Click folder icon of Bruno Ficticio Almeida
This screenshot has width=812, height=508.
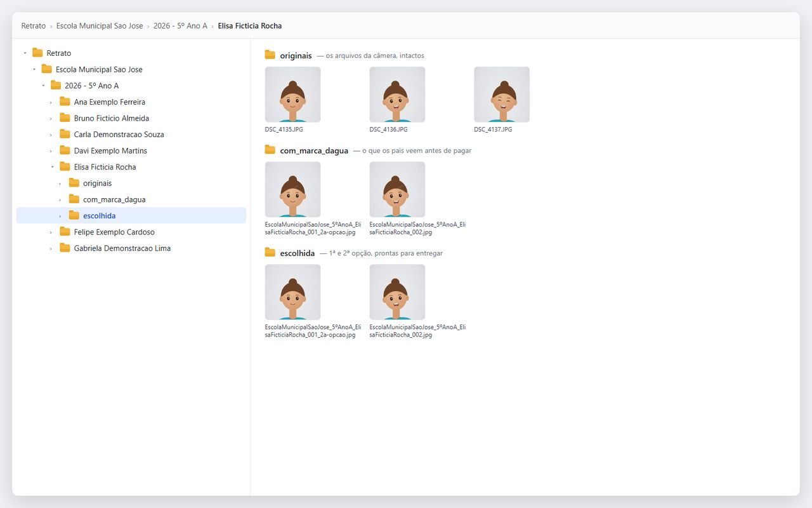[x=65, y=118]
